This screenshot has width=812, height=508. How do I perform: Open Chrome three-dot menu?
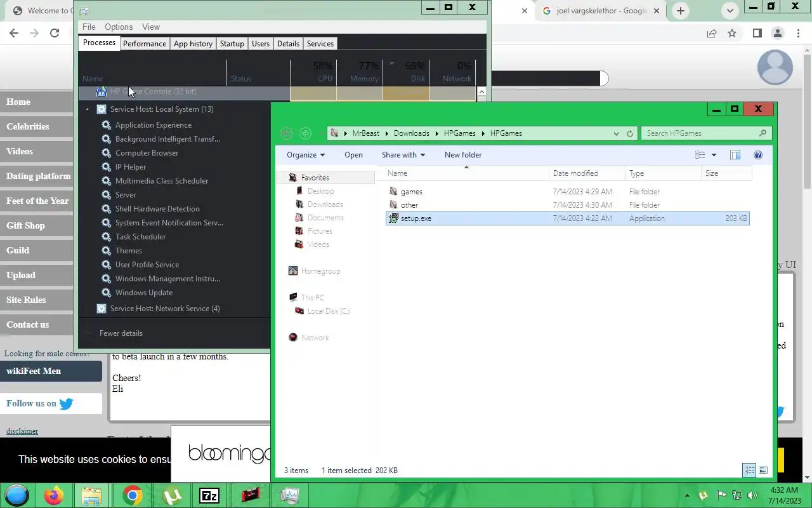tap(798, 34)
